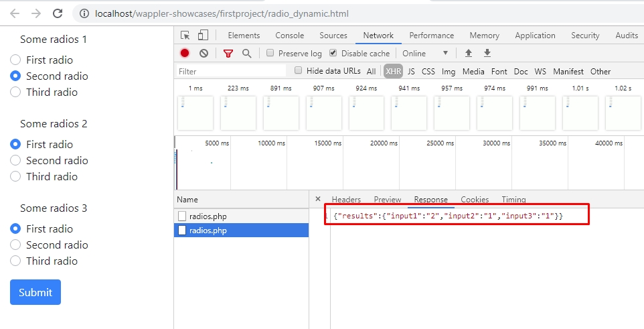Viewport: 644px width, 329px height.
Task: Open the network search magnifier
Action: point(246,54)
